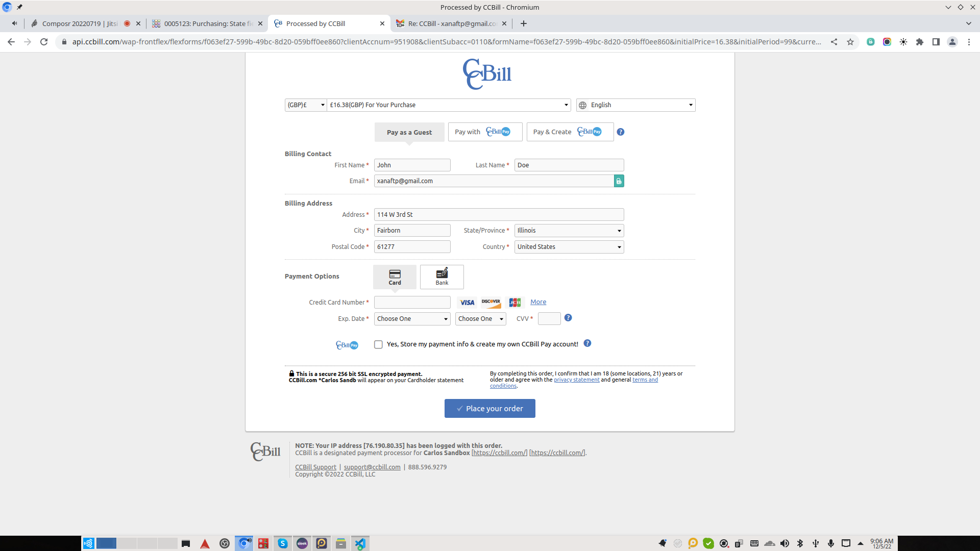Open the Chromium extensions puzzle icon
The height and width of the screenshot is (551, 980).
click(x=920, y=42)
